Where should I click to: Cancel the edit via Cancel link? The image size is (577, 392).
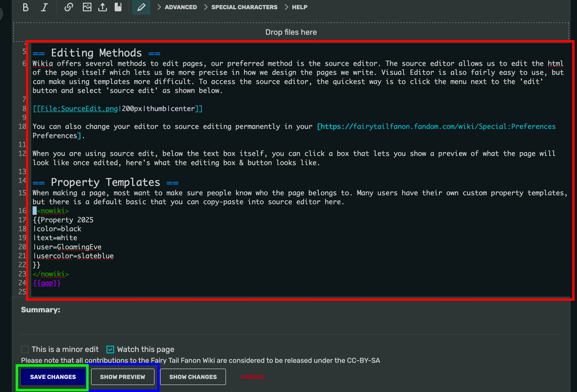pos(253,377)
